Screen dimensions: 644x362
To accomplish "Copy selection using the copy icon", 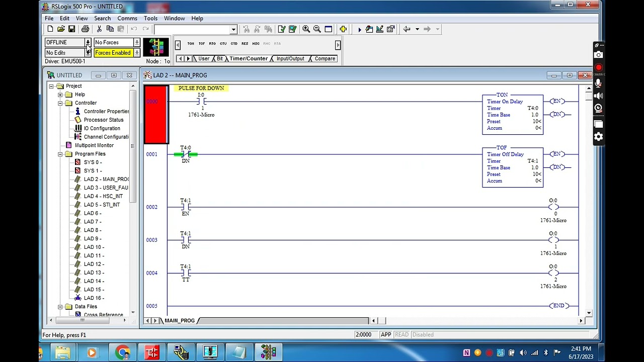I will [x=110, y=29].
